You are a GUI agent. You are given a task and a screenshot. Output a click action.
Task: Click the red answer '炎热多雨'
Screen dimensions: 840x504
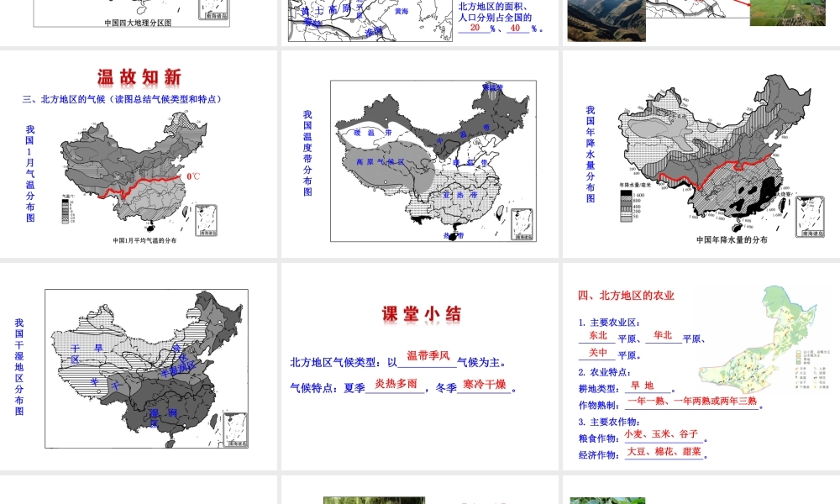[396, 384]
